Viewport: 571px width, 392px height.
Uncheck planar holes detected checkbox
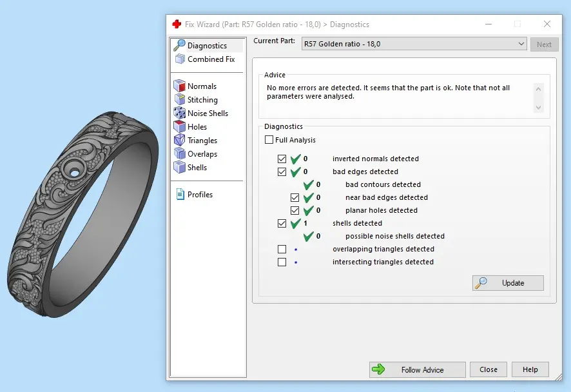point(295,211)
